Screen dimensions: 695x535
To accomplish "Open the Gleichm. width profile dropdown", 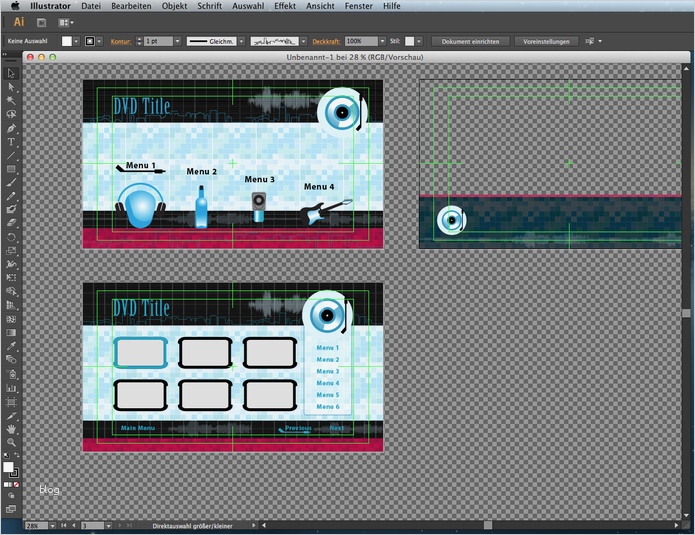I will 242,41.
